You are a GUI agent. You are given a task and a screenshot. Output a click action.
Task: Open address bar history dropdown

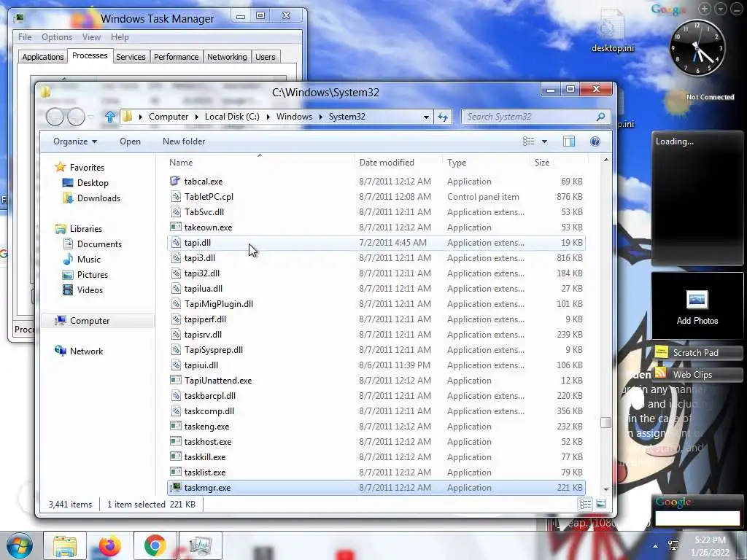point(426,117)
